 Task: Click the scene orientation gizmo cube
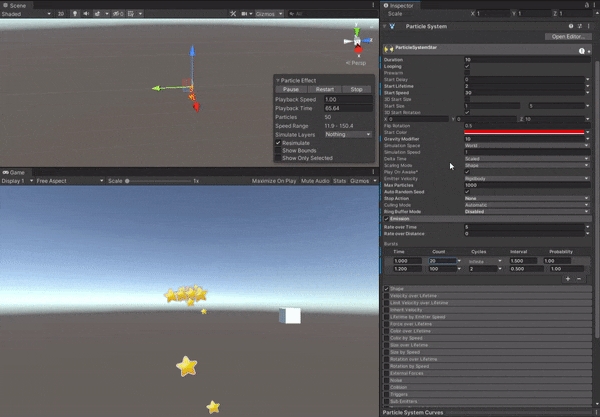tap(357, 41)
